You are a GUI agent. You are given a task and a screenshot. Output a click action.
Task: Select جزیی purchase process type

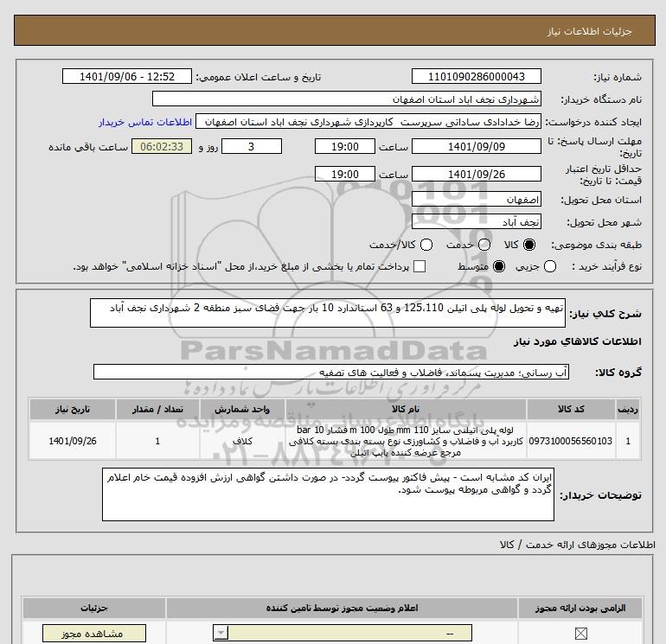pos(550,267)
